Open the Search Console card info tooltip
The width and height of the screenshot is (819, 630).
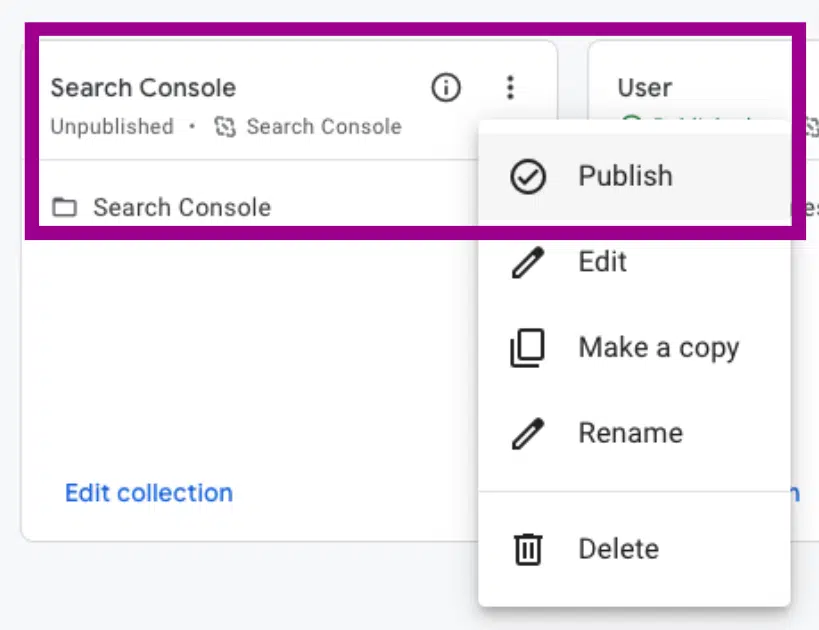[x=445, y=88]
